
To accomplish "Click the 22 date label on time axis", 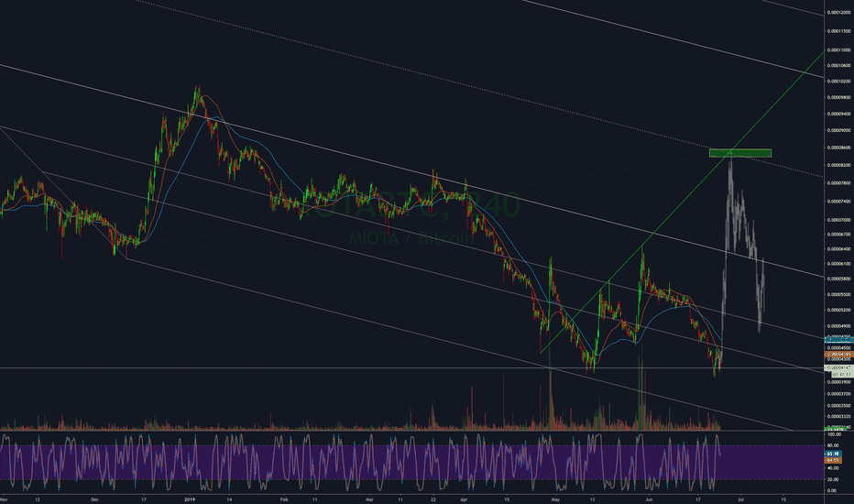I will 433,499.
